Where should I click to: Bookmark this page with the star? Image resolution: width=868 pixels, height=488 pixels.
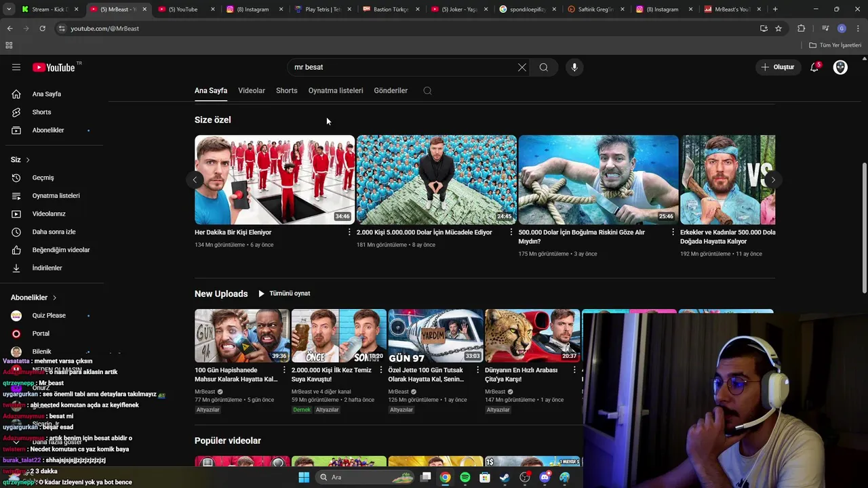tap(778, 28)
